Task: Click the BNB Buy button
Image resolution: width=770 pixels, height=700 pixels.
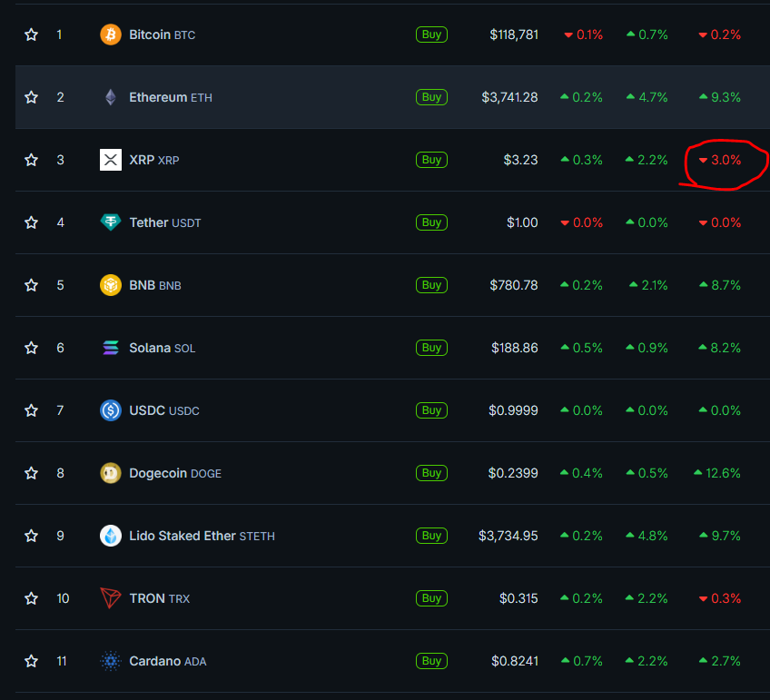Action: coord(431,285)
